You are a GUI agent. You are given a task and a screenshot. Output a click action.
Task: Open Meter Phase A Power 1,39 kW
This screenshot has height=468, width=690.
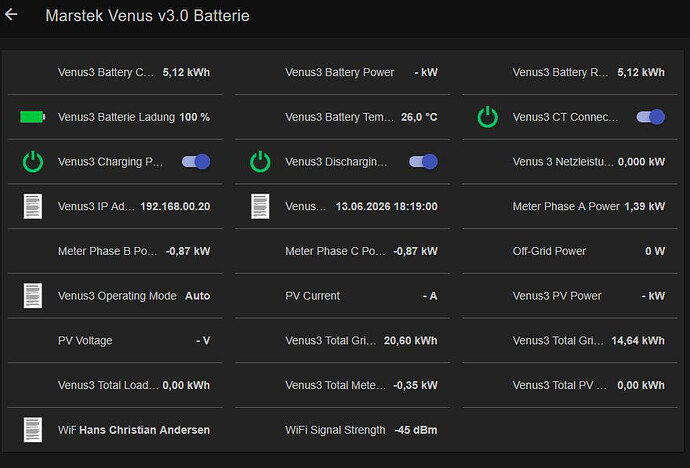click(x=570, y=206)
